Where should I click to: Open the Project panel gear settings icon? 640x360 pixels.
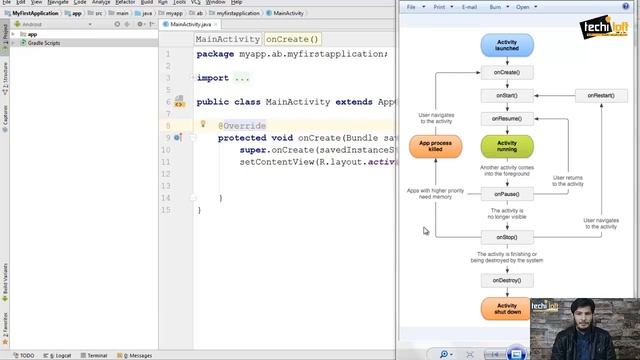[140, 24]
